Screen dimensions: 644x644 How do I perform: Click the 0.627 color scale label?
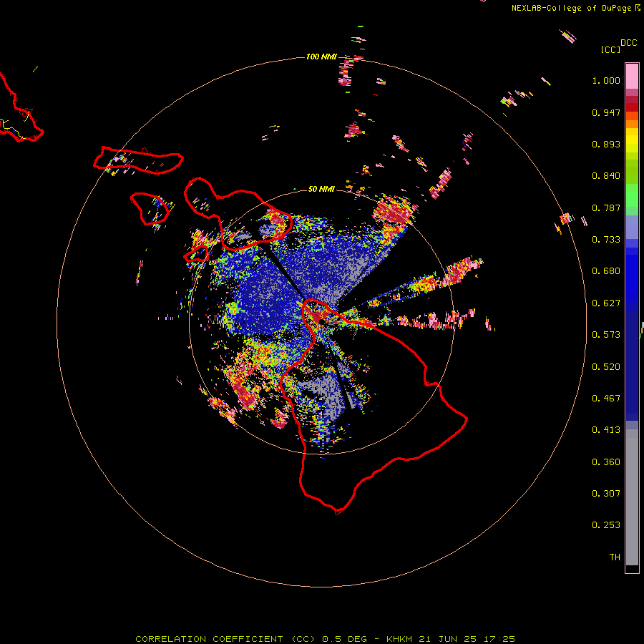(606, 303)
